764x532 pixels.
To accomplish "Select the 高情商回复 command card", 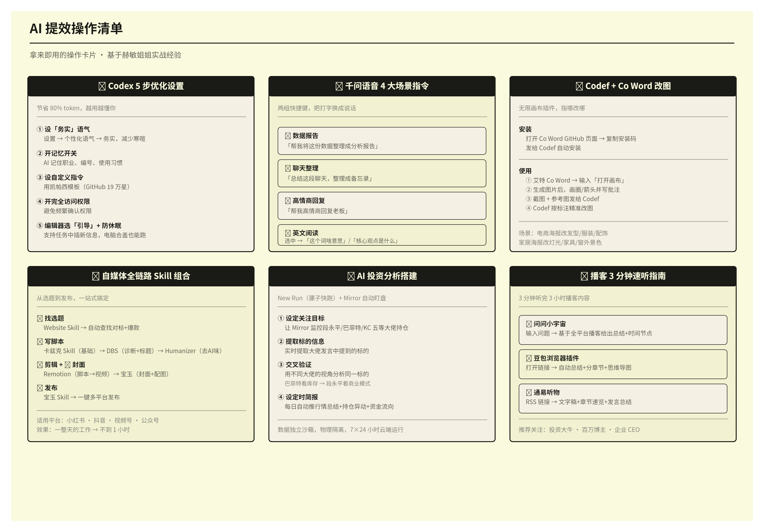I will click(x=382, y=206).
